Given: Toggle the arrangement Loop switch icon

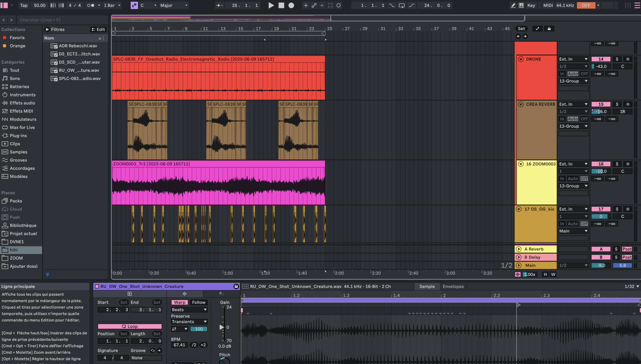Looking at the screenshot, I should 402,5.
